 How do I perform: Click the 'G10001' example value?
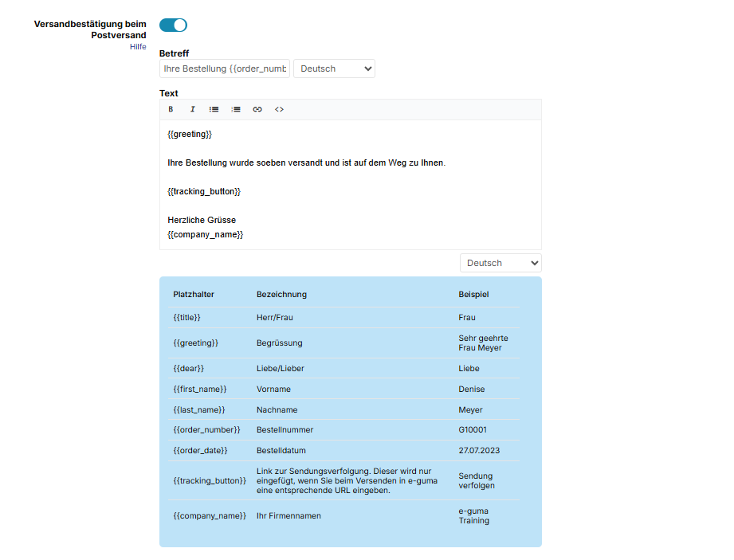click(x=473, y=429)
